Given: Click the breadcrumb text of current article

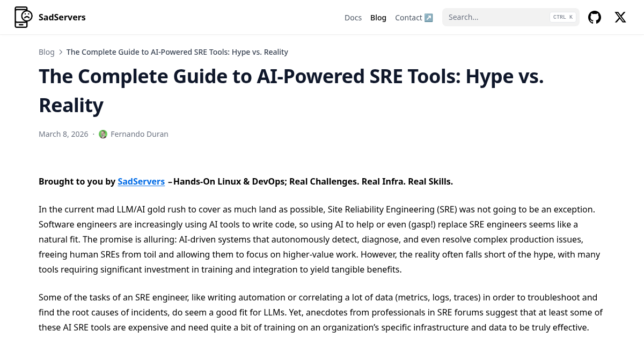Looking at the screenshot, I should pos(177,52).
